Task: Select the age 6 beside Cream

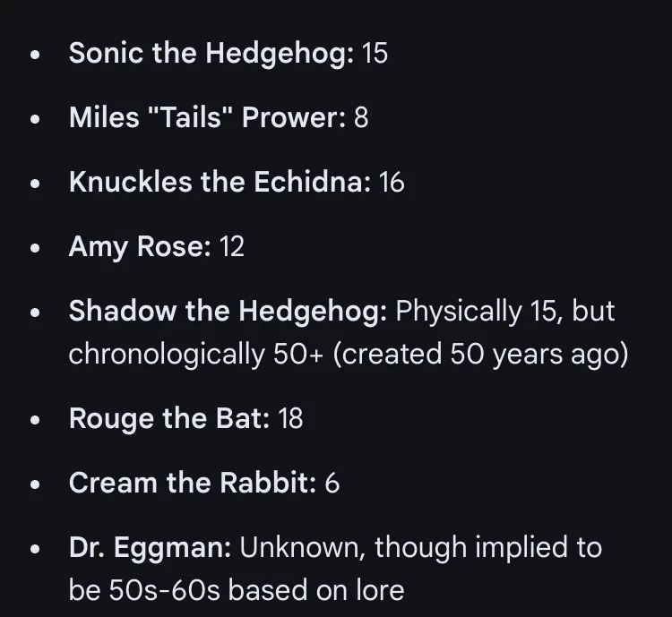Action: point(332,483)
